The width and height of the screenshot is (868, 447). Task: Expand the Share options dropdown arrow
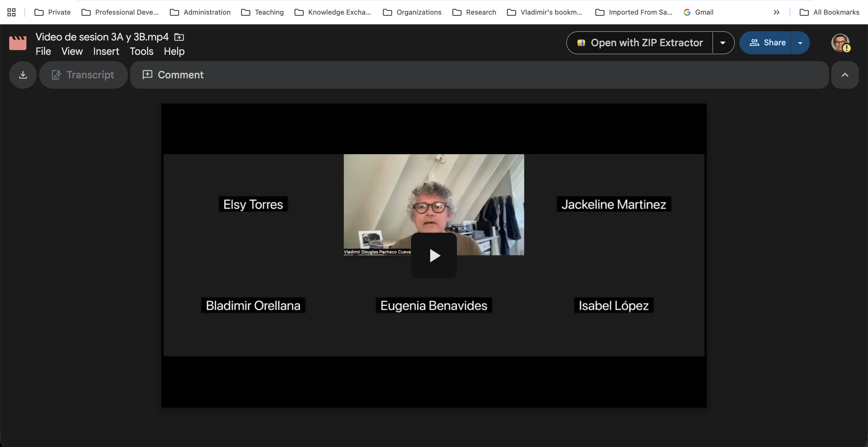coord(800,43)
